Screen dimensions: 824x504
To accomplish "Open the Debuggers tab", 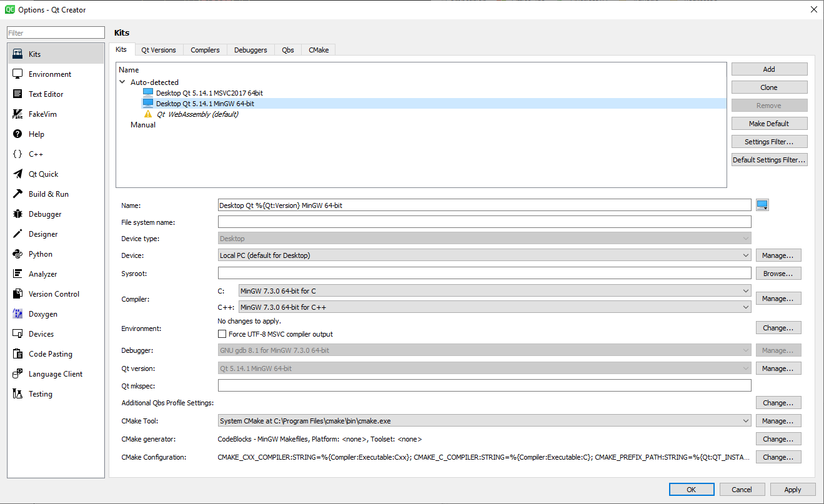I will (x=251, y=50).
